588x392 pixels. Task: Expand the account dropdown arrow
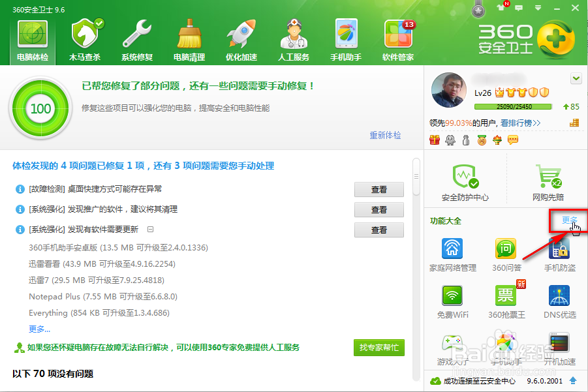click(576, 79)
